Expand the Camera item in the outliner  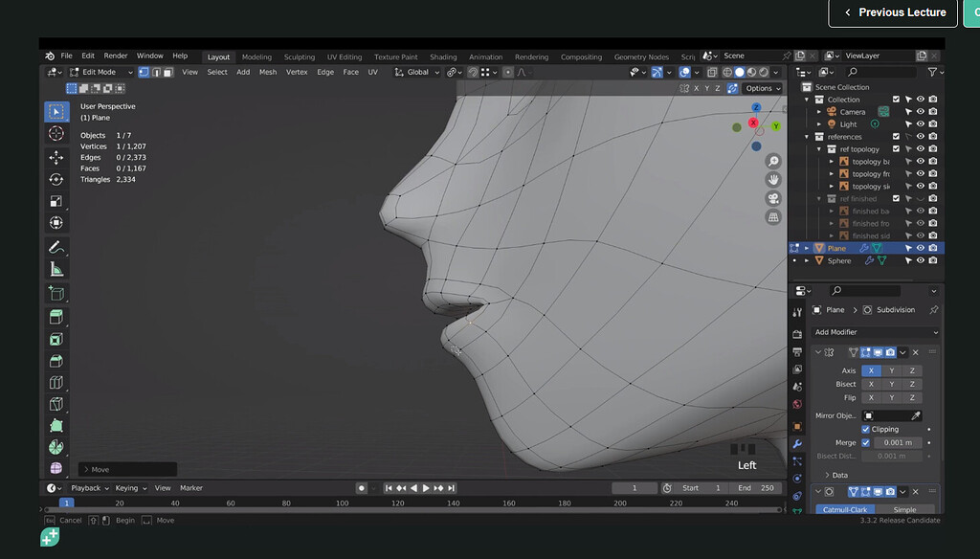coord(819,112)
